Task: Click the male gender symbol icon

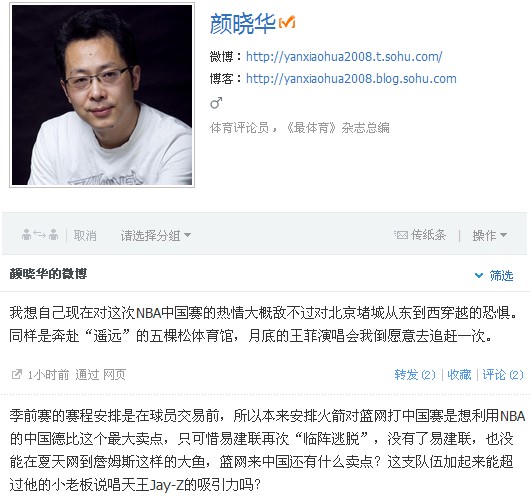Action: [216, 102]
